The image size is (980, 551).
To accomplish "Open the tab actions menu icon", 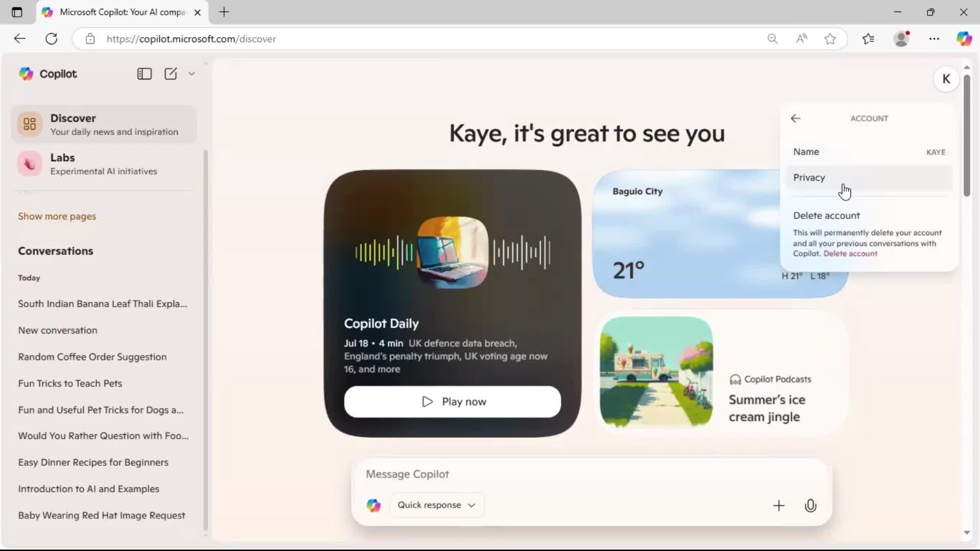I will [17, 12].
